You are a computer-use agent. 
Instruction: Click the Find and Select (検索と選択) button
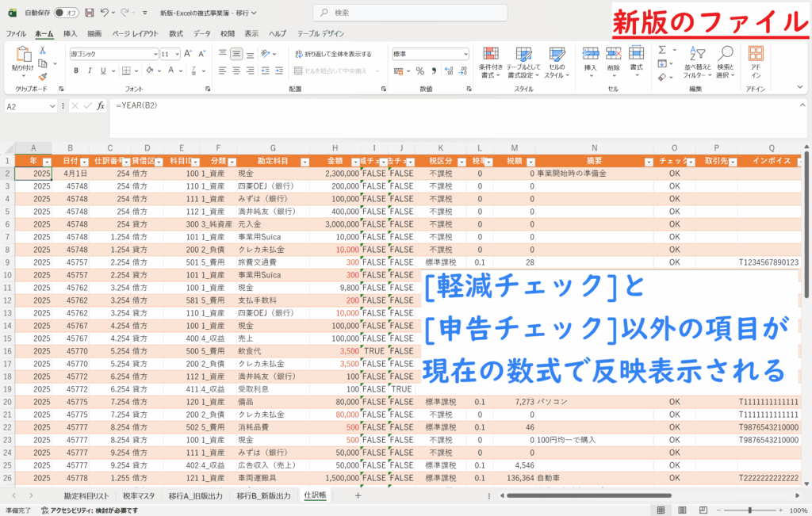pyautogui.click(x=725, y=62)
